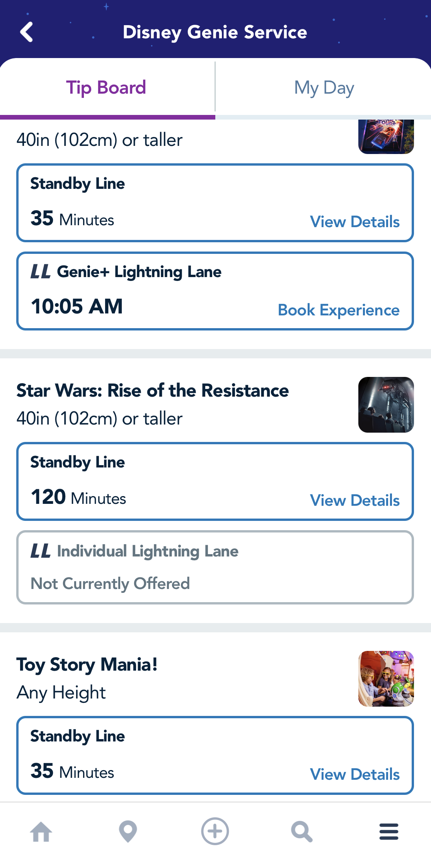Tap the plus circle icon
Image resolution: width=431 pixels, height=868 pixels.
tap(215, 831)
